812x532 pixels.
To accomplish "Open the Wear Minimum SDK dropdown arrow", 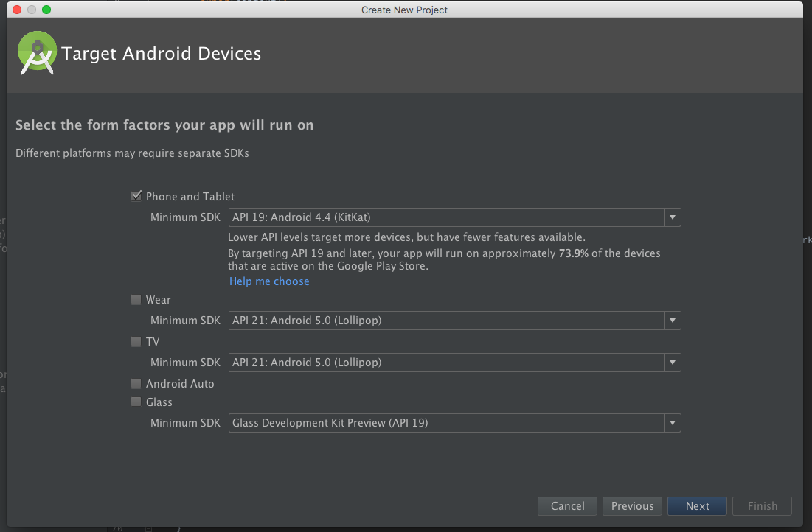I will pyautogui.click(x=673, y=321).
